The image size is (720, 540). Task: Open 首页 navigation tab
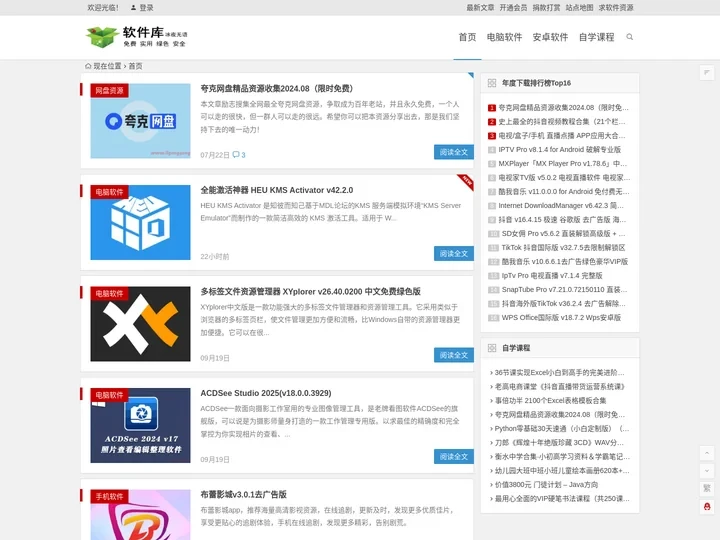(467, 37)
